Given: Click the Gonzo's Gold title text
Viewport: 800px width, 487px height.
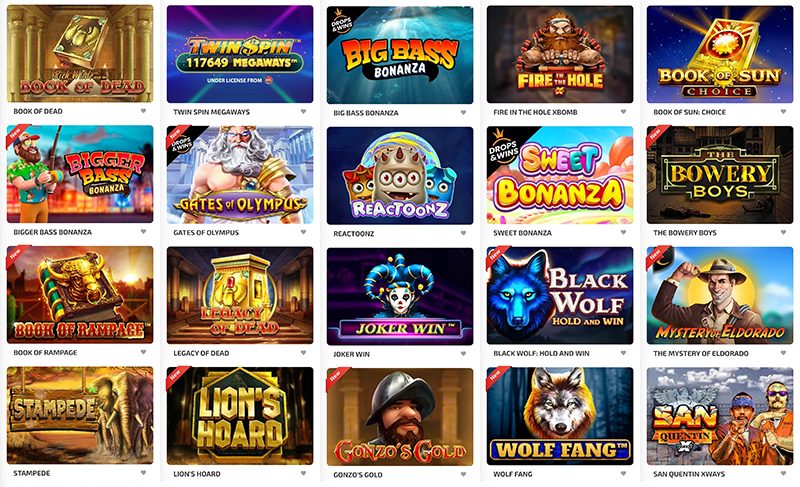Looking at the screenshot, I should click(358, 474).
